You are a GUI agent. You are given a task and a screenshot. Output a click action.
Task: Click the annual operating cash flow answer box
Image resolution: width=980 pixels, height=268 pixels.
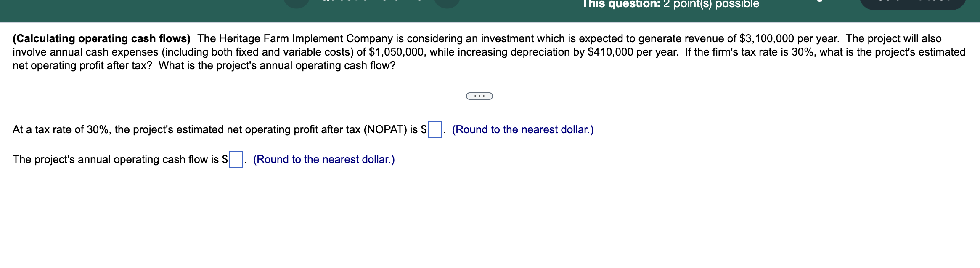[x=236, y=159]
